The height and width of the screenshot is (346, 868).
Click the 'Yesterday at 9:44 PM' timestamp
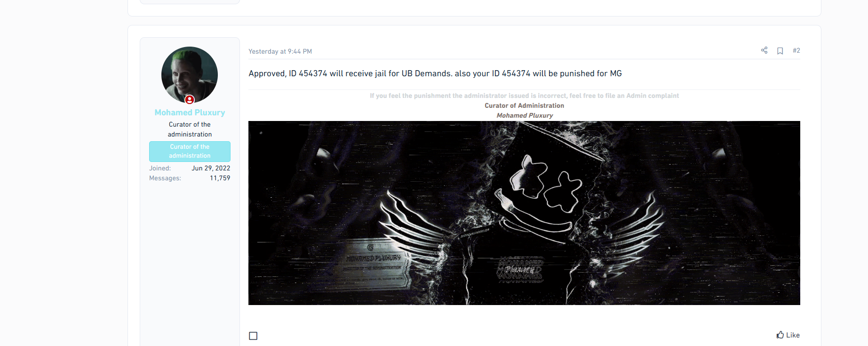[x=280, y=51]
